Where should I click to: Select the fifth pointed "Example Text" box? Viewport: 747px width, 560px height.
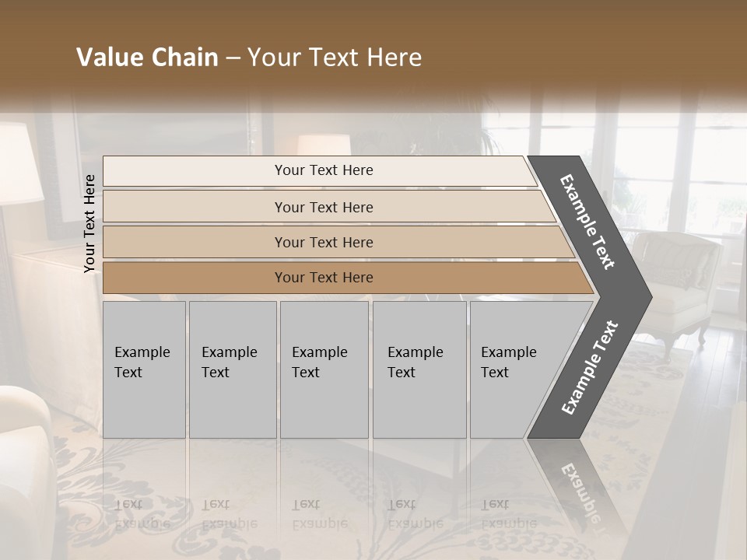click(514, 369)
